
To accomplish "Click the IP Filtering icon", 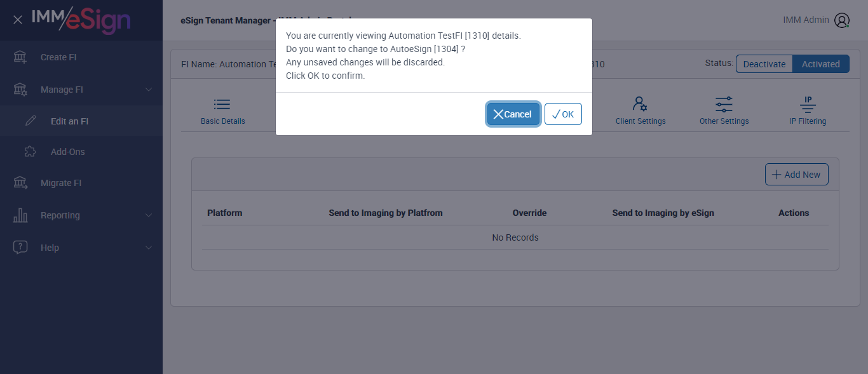I will (808, 104).
